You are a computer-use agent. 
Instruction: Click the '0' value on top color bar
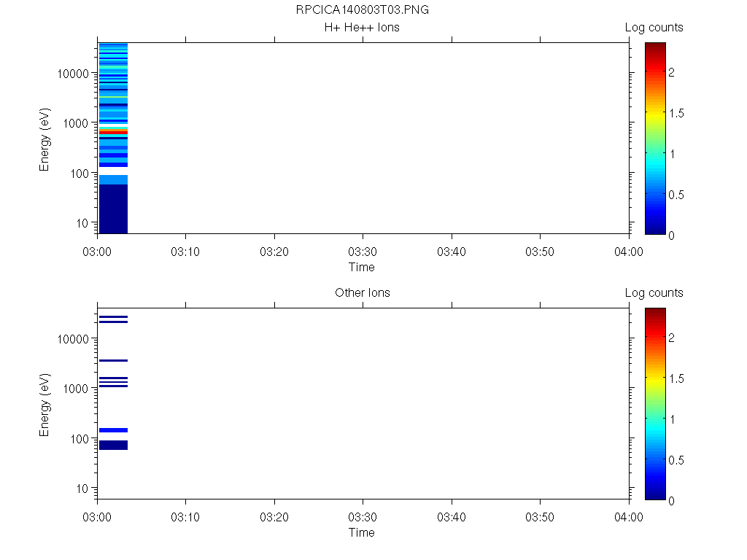click(x=671, y=236)
